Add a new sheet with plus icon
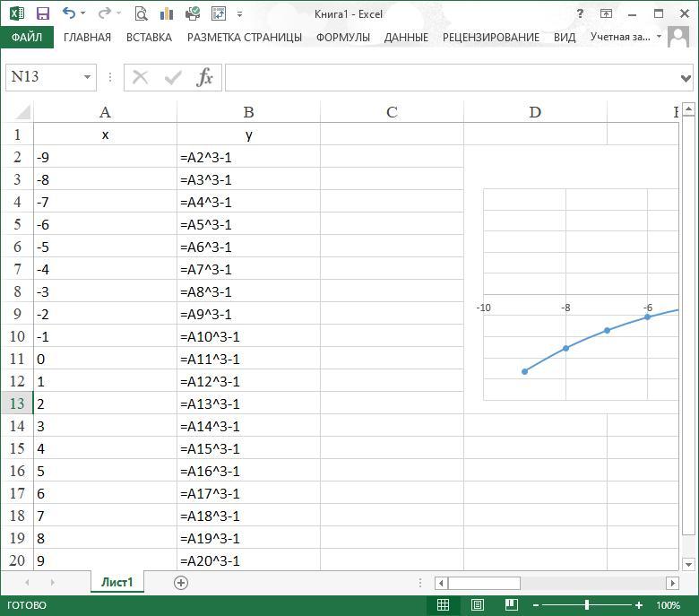 coord(181,583)
